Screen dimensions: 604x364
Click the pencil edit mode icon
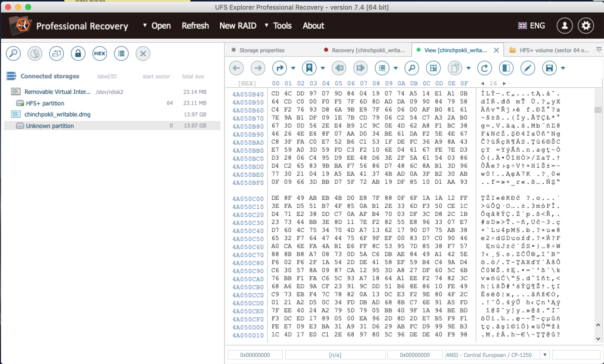tap(528, 68)
